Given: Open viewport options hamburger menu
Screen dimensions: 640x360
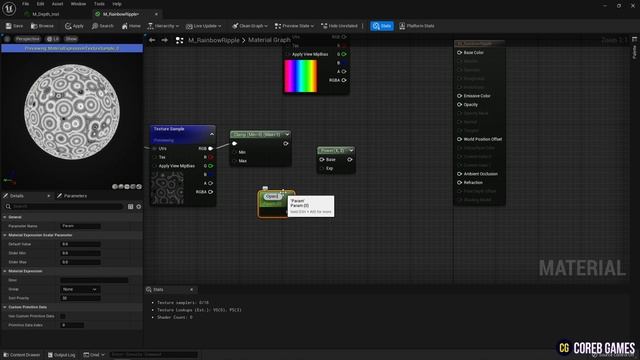Looking at the screenshot, I should pos(7,39).
